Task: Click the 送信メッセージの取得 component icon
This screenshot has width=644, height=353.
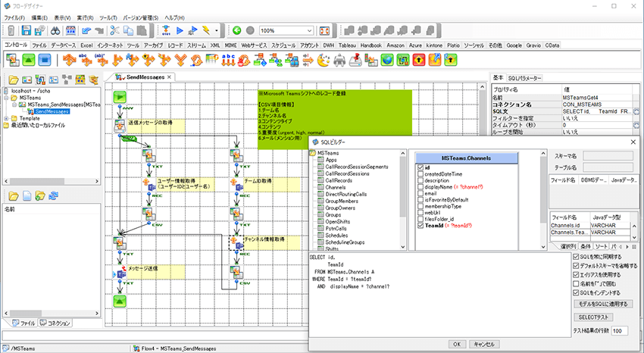Action: click(120, 126)
